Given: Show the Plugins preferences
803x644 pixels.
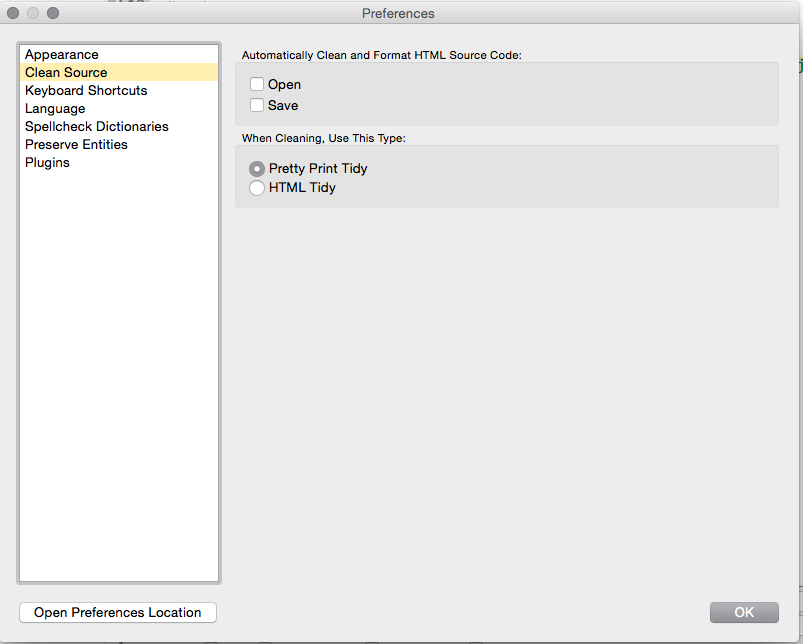Looking at the screenshot, I should [47, 162].
